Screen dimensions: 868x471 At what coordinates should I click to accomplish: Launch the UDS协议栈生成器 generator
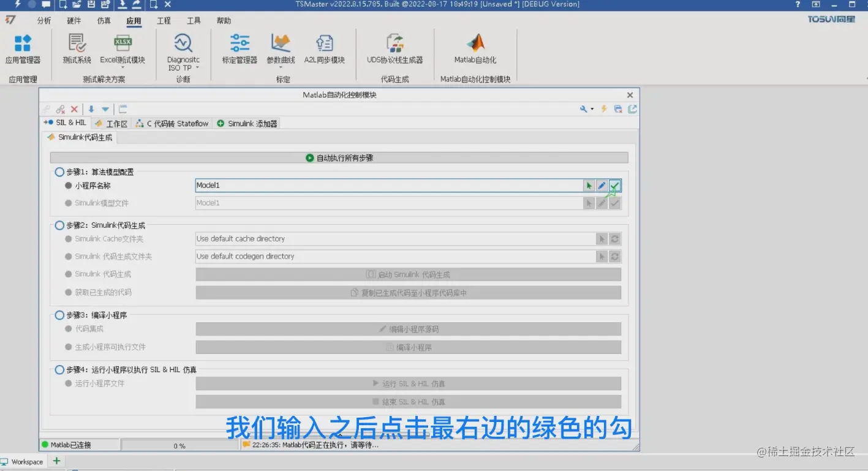tap(395, 49)
